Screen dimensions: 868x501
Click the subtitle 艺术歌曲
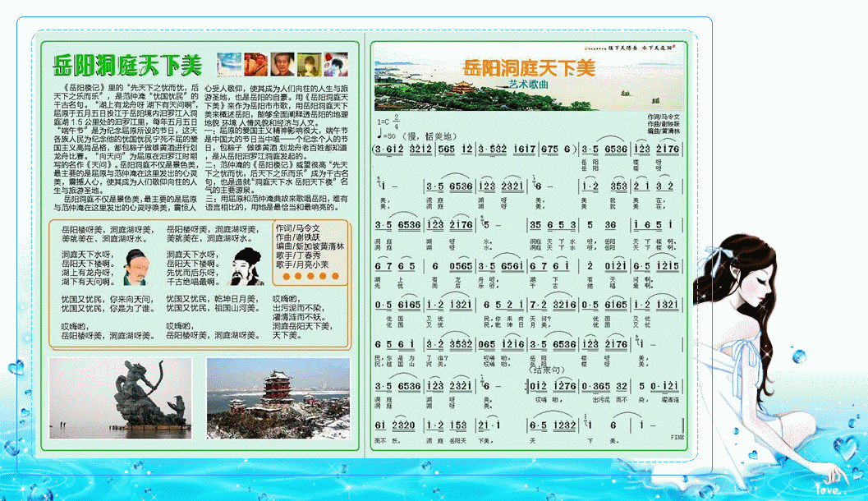[x=529, y=84]
